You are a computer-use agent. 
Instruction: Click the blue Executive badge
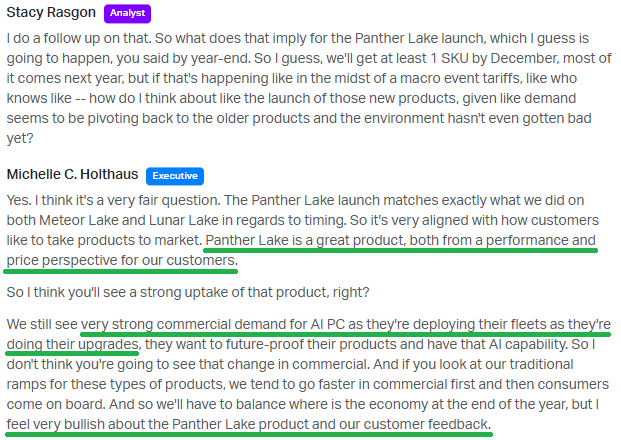point(175,176)
